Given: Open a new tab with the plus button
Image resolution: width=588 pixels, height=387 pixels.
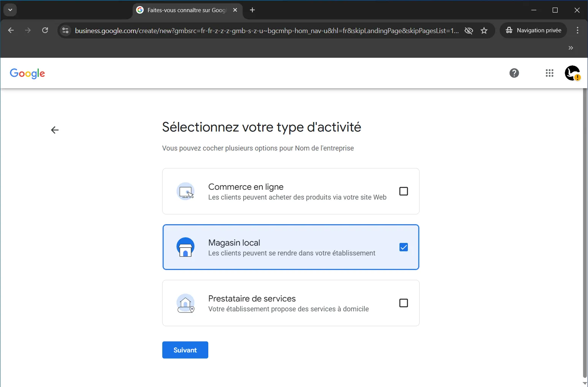Looking at the screenshot, I should tap(252, 10).
